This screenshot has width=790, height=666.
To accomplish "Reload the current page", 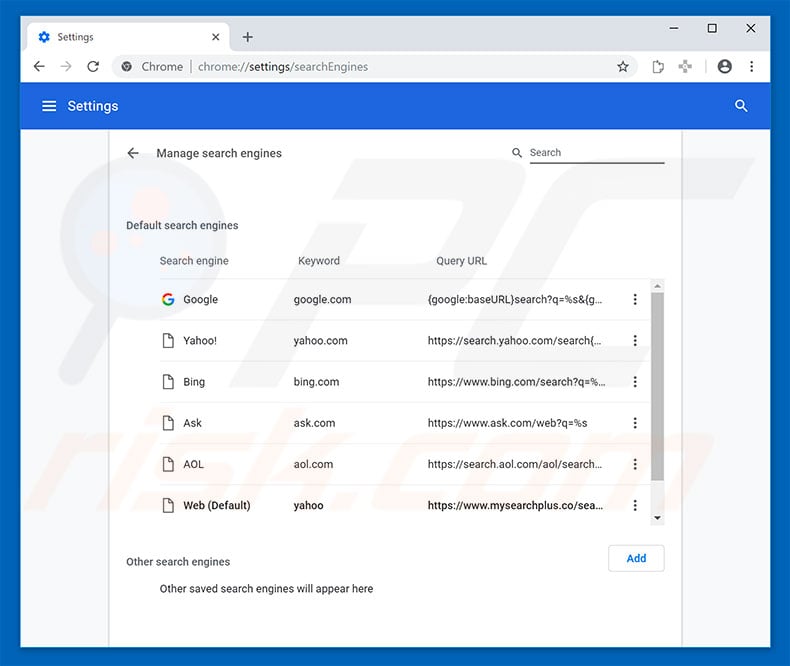I will click(x=93, y=66).
